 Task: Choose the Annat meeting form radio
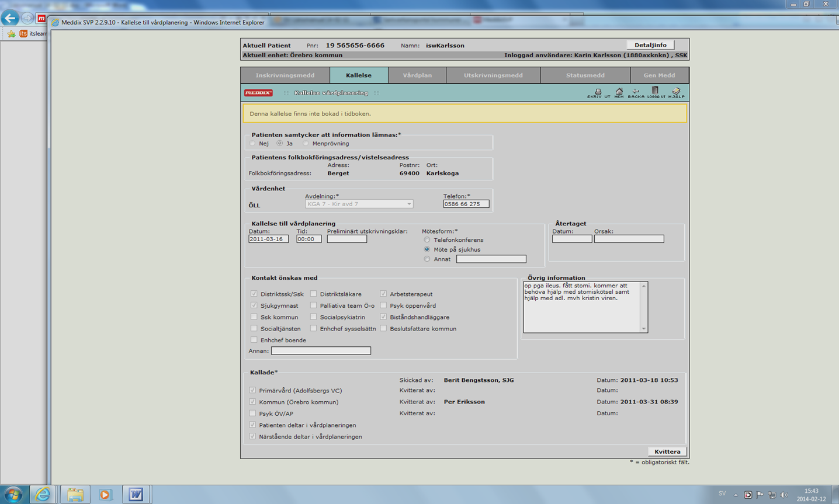click(x=427, y=259)
